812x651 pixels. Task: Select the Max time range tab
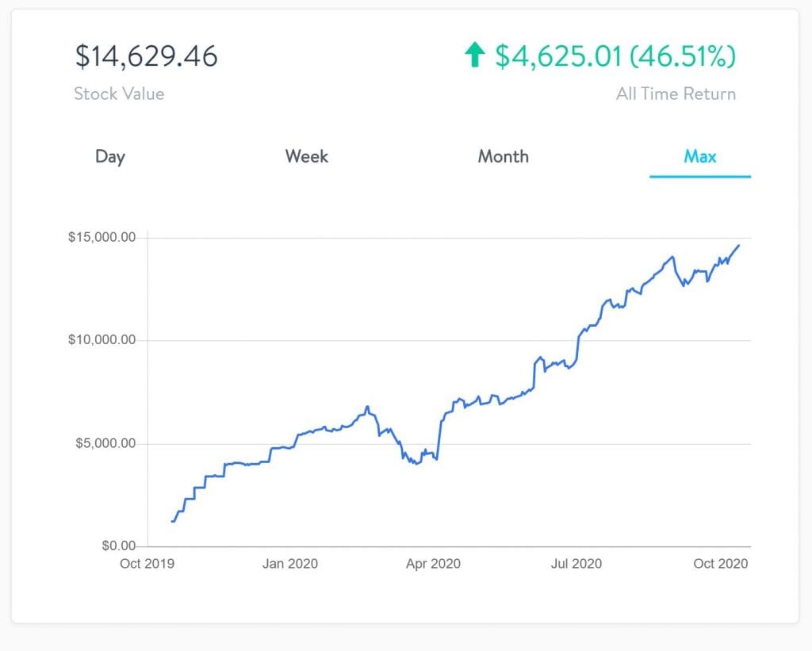[700, 156]
